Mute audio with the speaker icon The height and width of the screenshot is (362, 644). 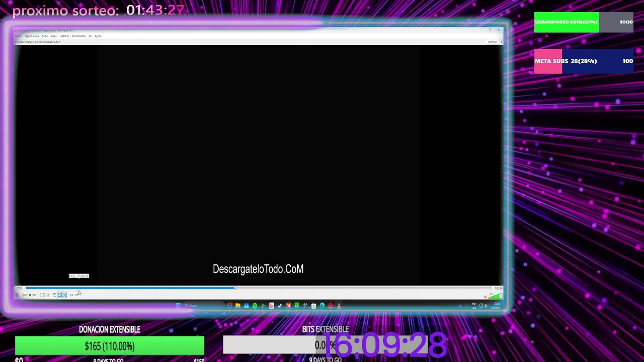tap(486, 297)
